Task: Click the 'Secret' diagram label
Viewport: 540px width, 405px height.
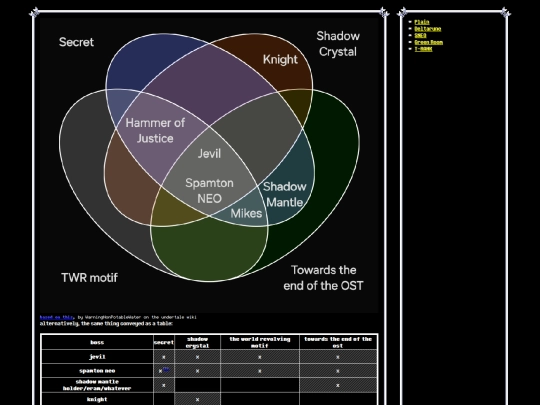Action: pos(76,42)
